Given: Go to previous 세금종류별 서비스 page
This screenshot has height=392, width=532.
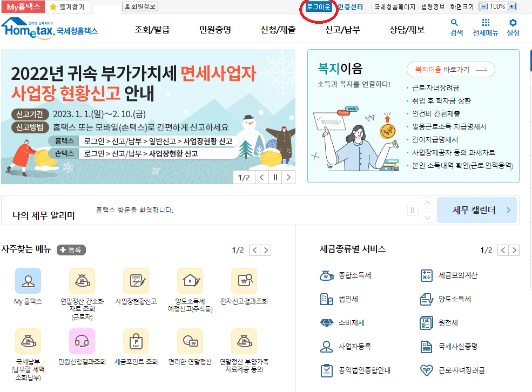Looking at the screenshot, I should click(x=503, y=250).
